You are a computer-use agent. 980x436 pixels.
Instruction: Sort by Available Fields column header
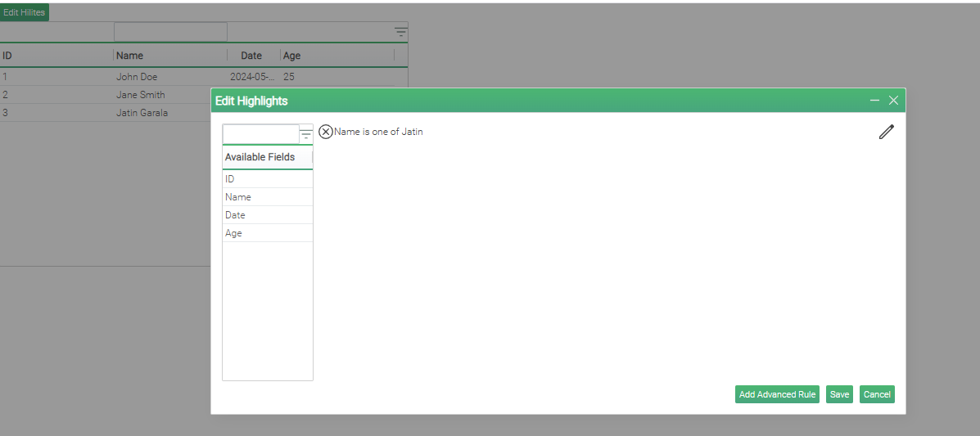coord(260,157)
